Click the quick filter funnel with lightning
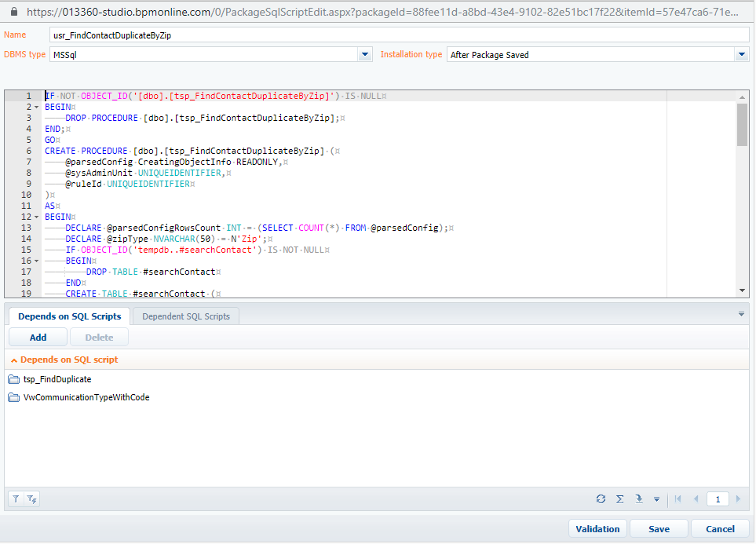This screenshot has width=756, height=544. click(32, 499)
